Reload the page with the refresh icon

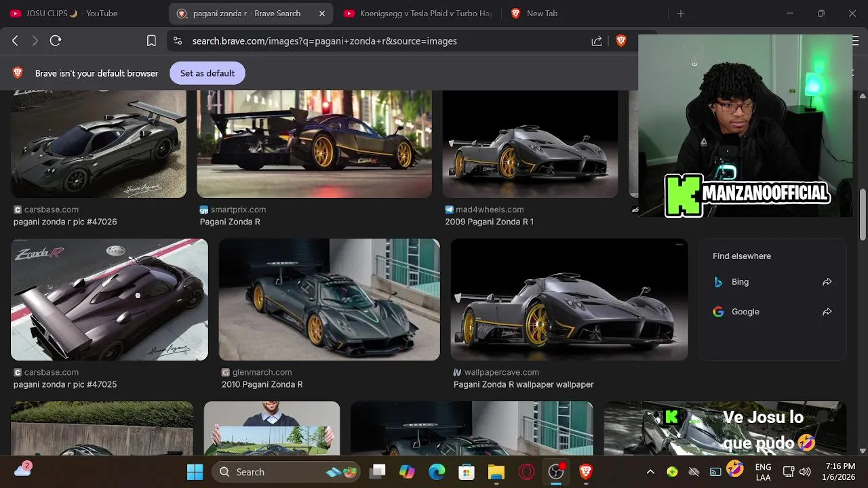coord(56,41)
